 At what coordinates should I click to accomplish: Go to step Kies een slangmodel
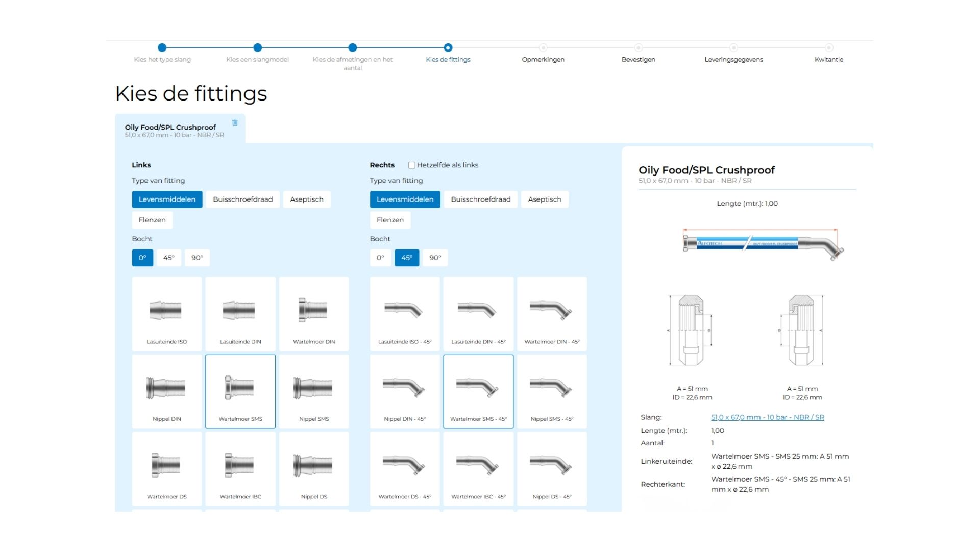click(258, 53)
